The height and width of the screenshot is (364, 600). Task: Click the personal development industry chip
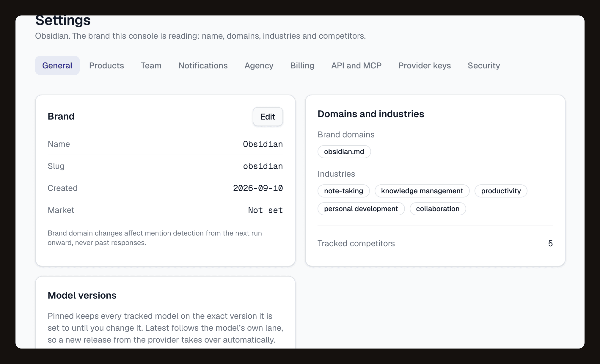point(361,209)
